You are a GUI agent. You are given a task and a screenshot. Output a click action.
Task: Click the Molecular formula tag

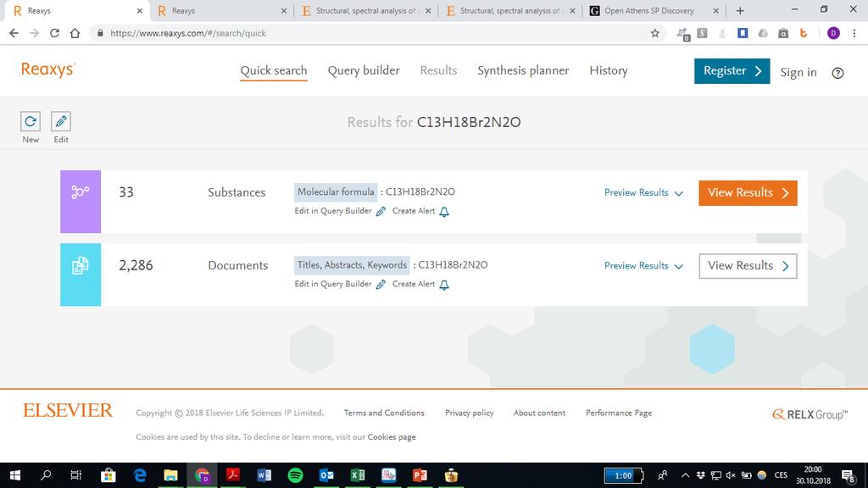336,192
